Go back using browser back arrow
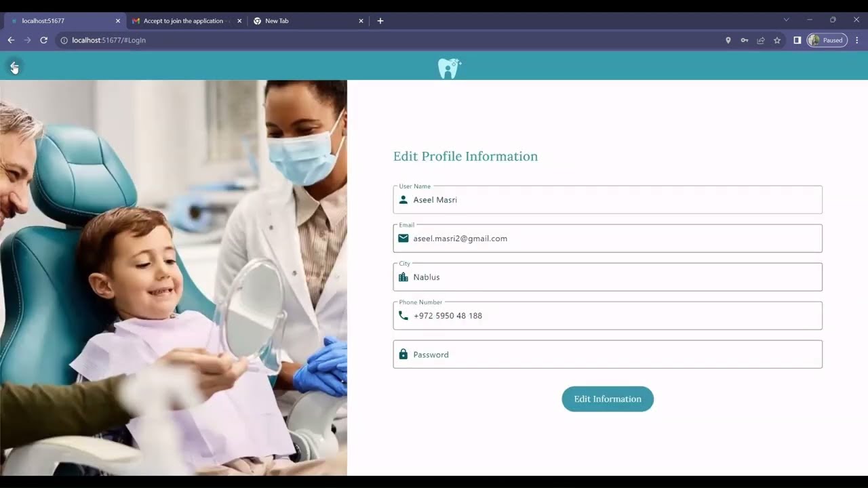 (11, 40)
